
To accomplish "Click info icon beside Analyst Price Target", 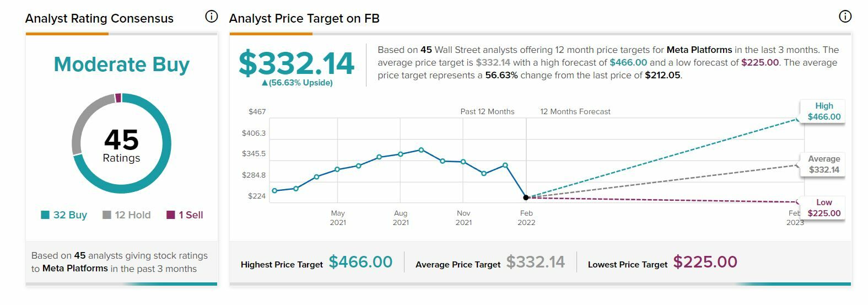I will point(844,17).
